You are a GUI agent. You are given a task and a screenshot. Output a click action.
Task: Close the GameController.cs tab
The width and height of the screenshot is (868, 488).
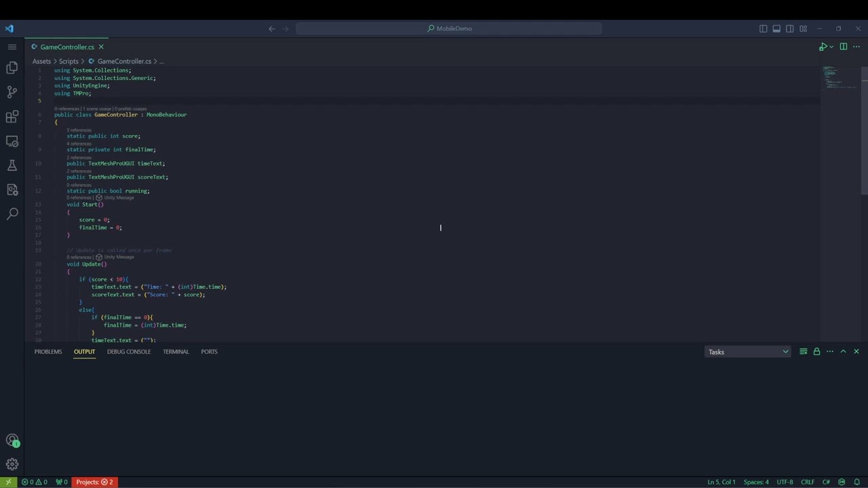tap(101, 47)
